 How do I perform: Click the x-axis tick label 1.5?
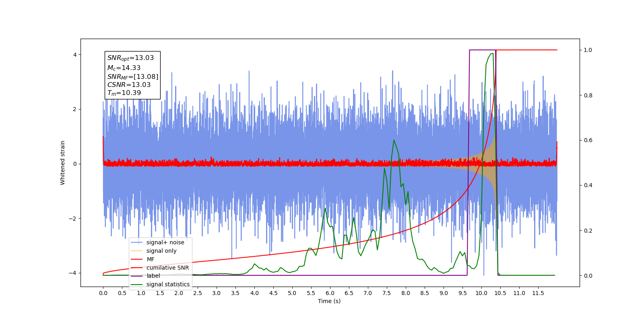point(160,293)
